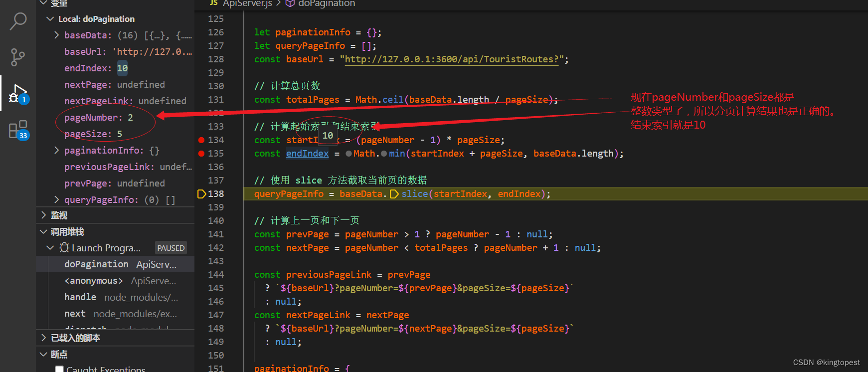868x372 pixels.
Task: Tick the Caught Exceptions checkbox
Action: tap(59, 370)
